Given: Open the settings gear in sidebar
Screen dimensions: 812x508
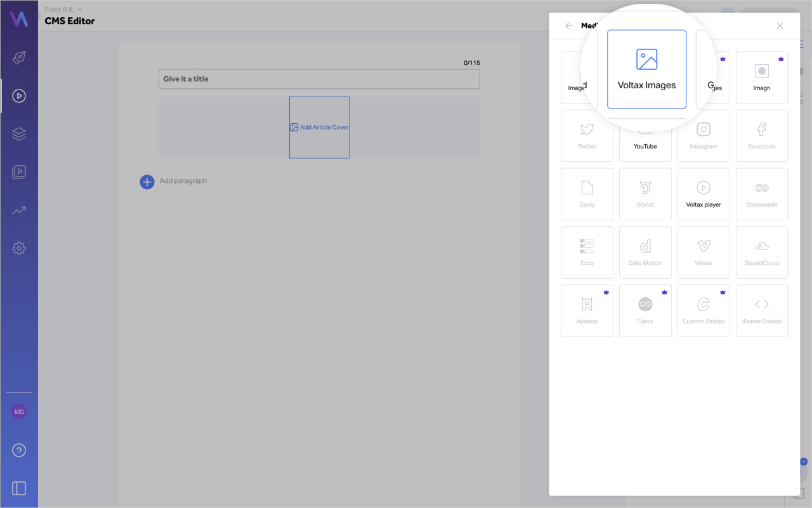Looking at the screenshot, I should point(19,248).
